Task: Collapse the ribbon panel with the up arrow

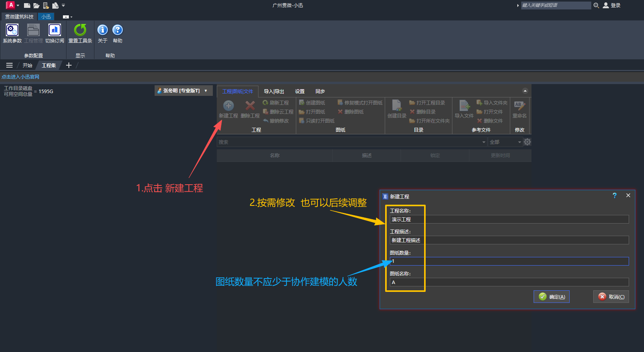Action: (525, 91)
